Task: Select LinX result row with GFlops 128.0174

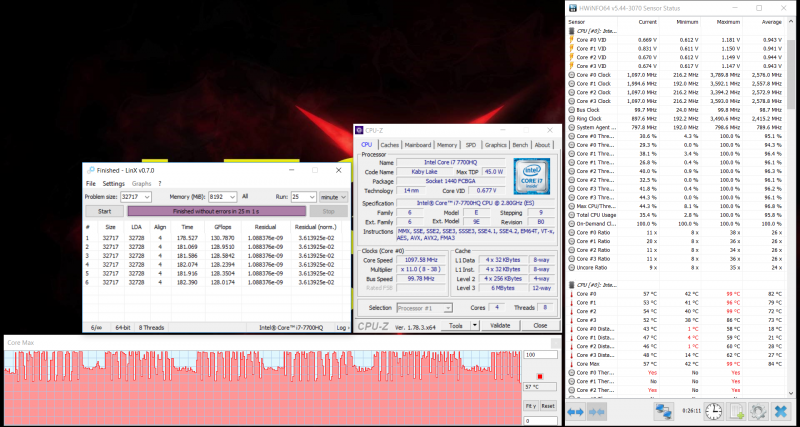Action: 217,282
